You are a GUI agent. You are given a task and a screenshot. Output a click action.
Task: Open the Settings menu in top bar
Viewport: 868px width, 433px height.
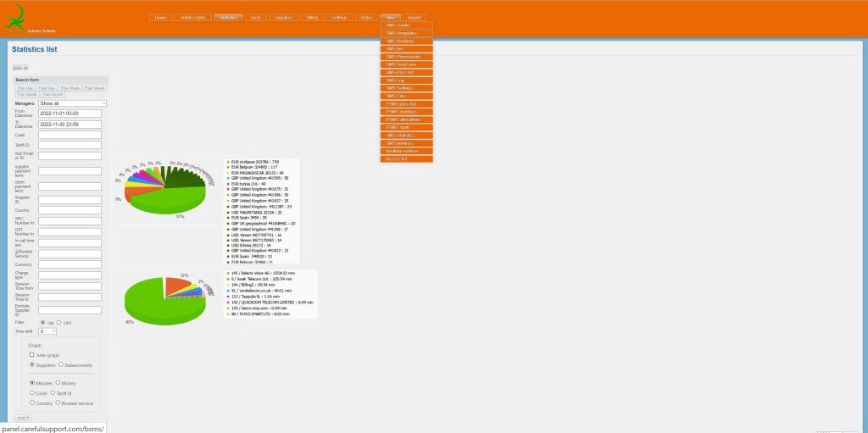[339, 17]
